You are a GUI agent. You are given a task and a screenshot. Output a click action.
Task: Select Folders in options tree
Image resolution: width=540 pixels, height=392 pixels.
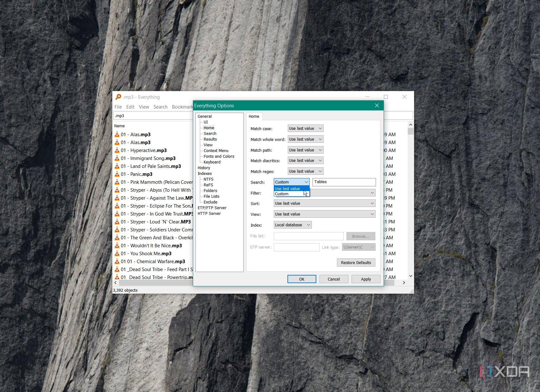[210, 191]
